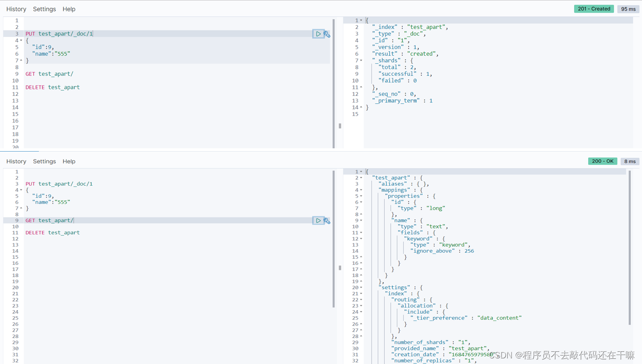This screenshot has height=364, width=642.
Task: Grab the pane resizer in 201 Created console
Action: coord(340,126)
